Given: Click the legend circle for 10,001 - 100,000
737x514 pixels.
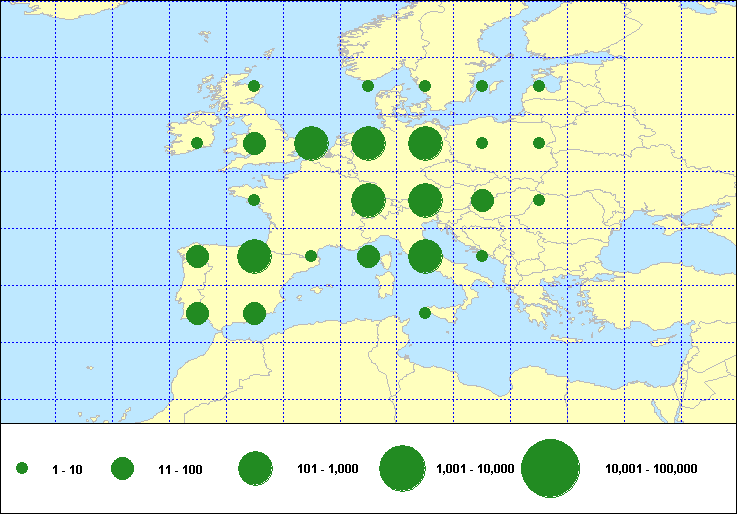Looking at the screenshot, I should (x=551, y=468).
